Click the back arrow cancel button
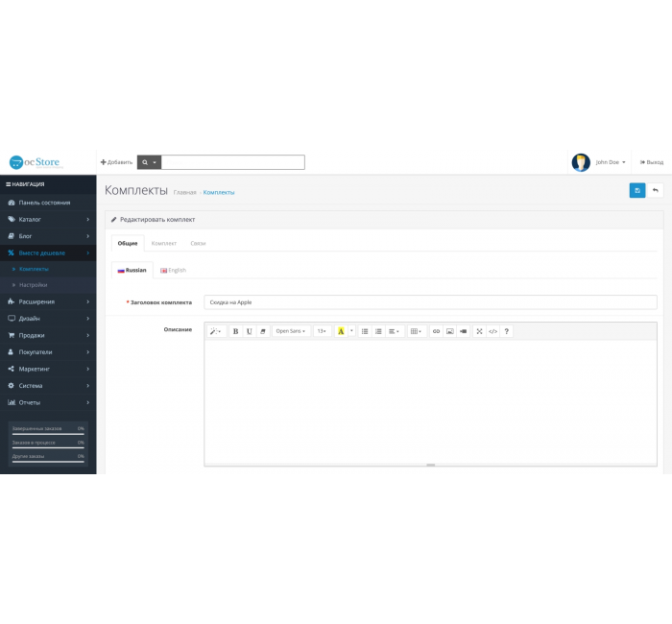 point(655,190)
